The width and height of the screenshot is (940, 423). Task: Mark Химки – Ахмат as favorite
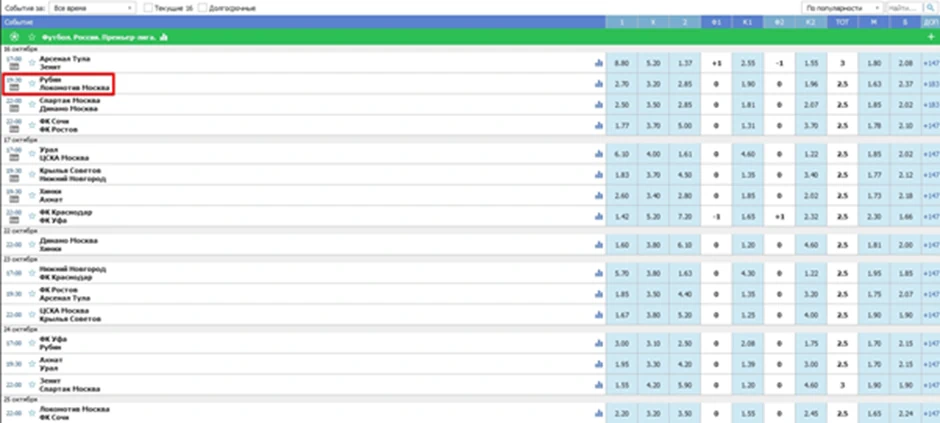click(x=32, y=195)
